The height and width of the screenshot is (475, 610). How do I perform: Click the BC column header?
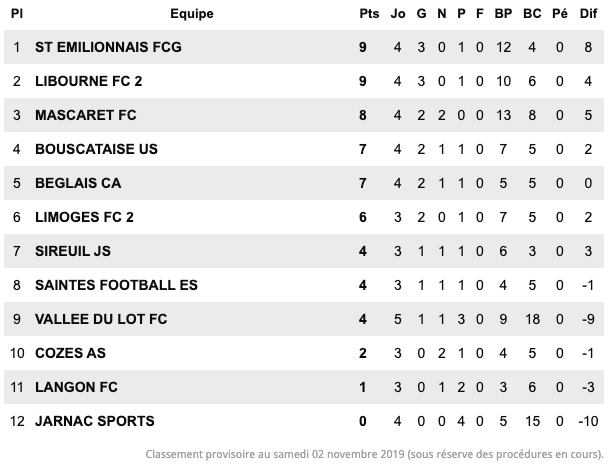pos(532,14)
